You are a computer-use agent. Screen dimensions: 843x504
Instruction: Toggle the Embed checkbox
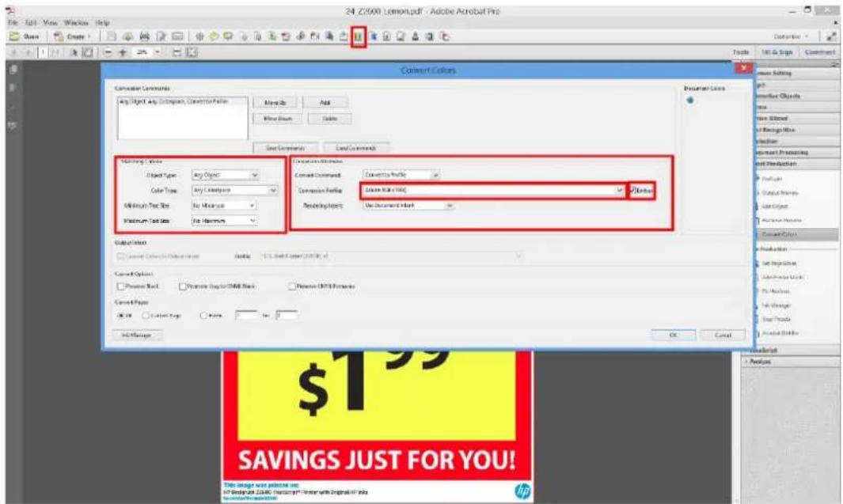click(x=633, y=190)
